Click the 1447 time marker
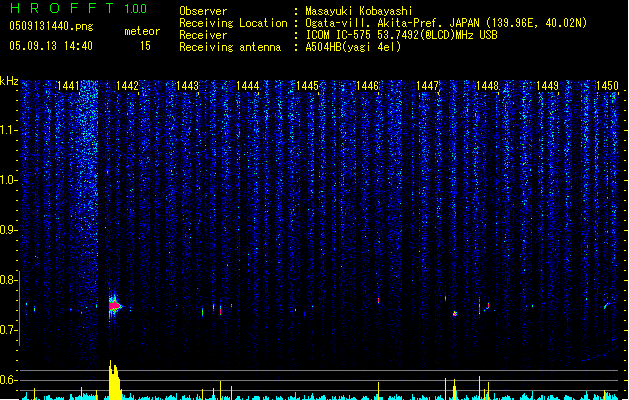This screenshot has height=400, width=629. coord(428,86)
